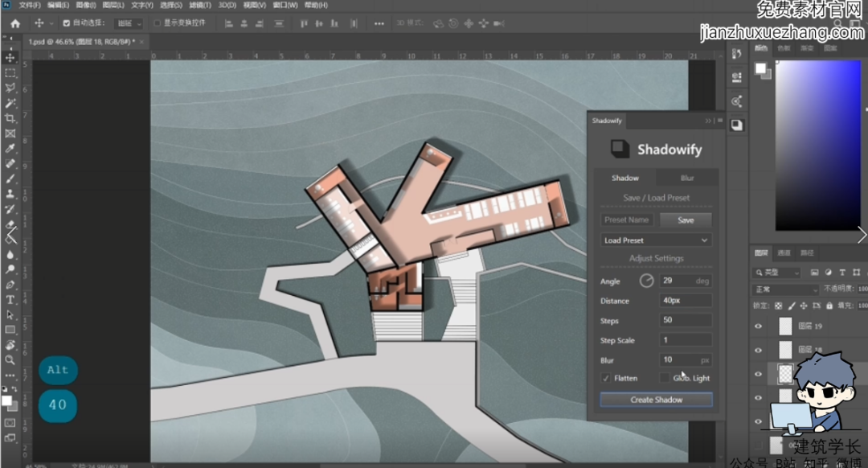Select the Crop tool
The image size is (868, 468).
tap(10, 118)
